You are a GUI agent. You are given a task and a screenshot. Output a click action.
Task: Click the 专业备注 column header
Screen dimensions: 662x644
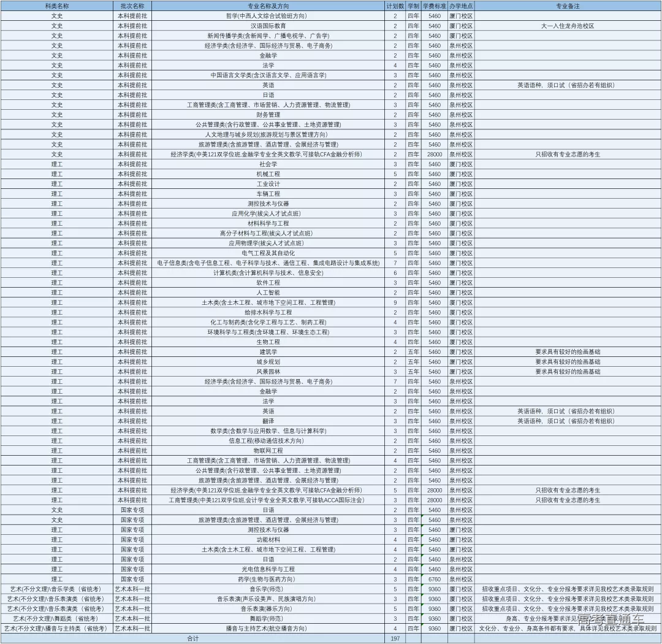point(567,6)
